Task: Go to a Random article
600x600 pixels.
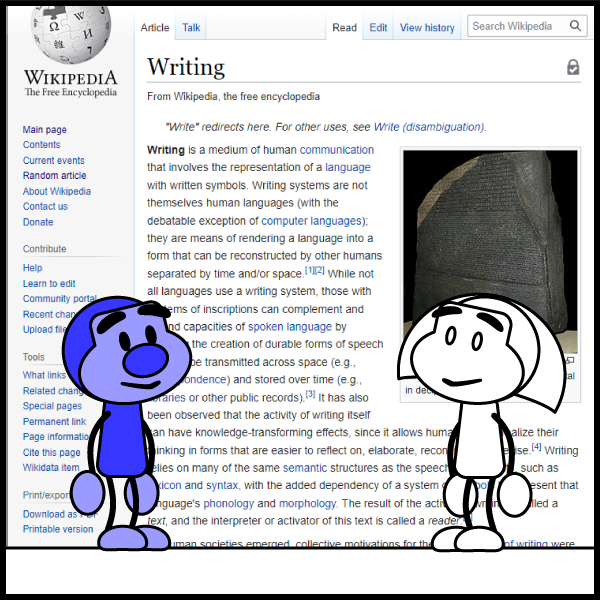Action: (x=54, y=176)
